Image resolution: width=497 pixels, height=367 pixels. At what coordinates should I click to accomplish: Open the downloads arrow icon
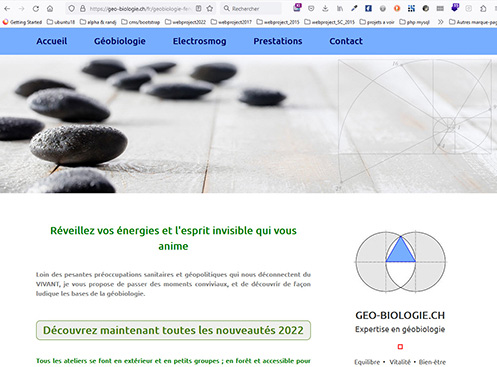(x=325, y=9)
